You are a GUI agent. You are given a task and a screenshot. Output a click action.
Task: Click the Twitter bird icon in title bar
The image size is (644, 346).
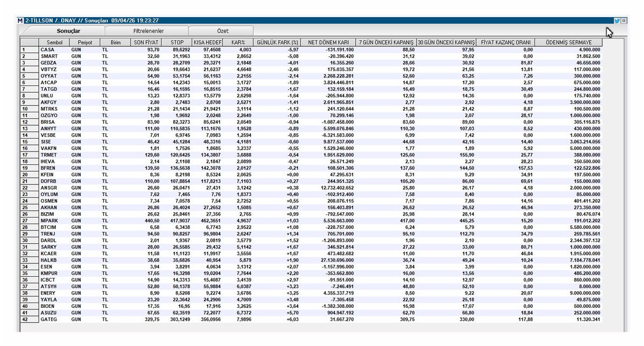(617, 21)
